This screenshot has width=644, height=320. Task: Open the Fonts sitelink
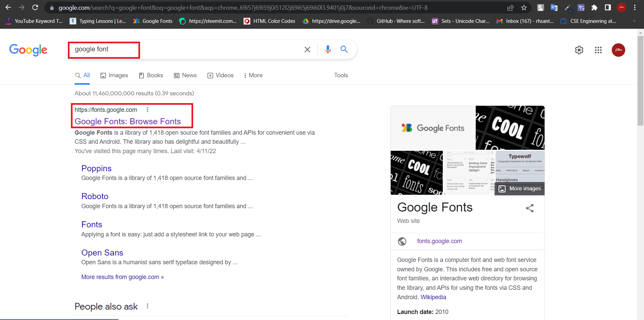[92, 225]
